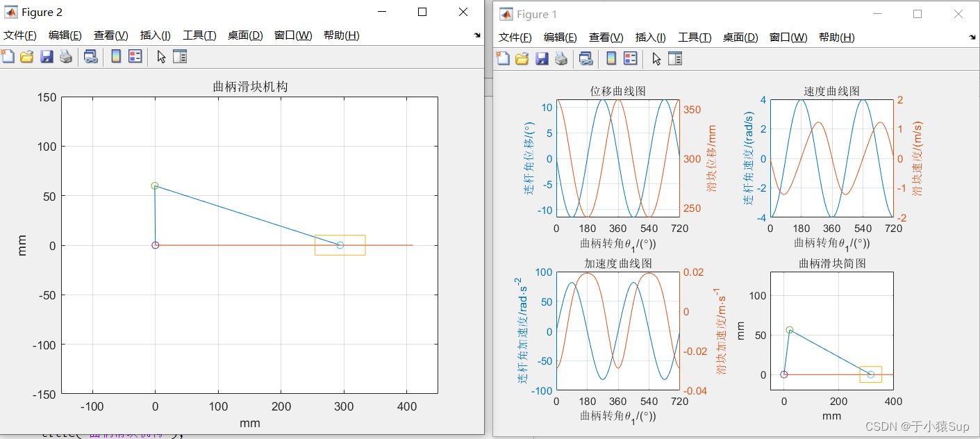
Task: Dock Figure 2 using the small arrow
Action: point(477,35)
